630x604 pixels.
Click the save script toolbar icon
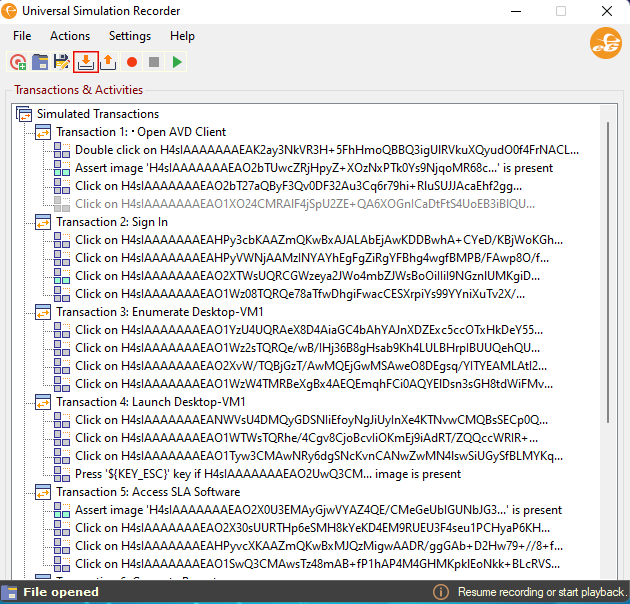point(62,62)
